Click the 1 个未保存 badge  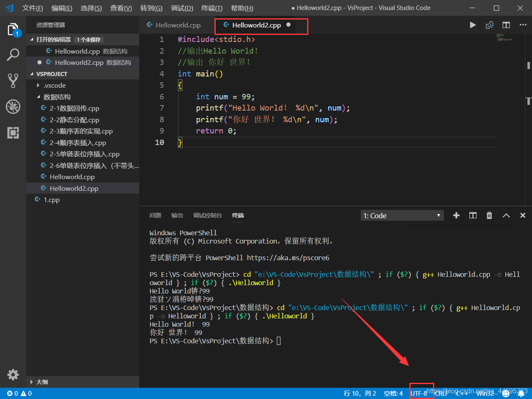(89, 39)
